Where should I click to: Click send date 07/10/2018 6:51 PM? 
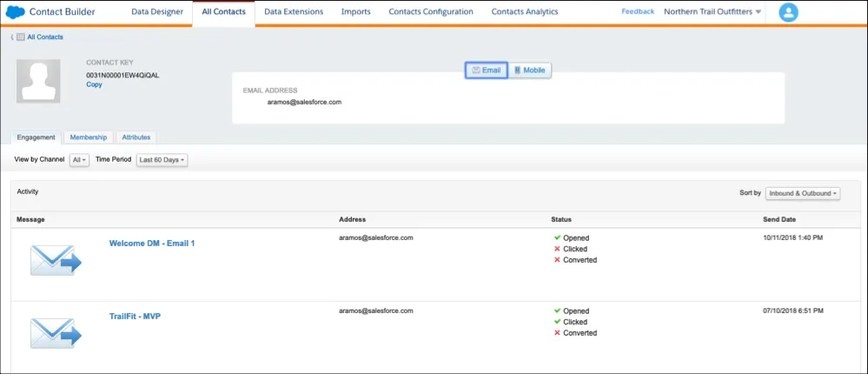point(793,311)
